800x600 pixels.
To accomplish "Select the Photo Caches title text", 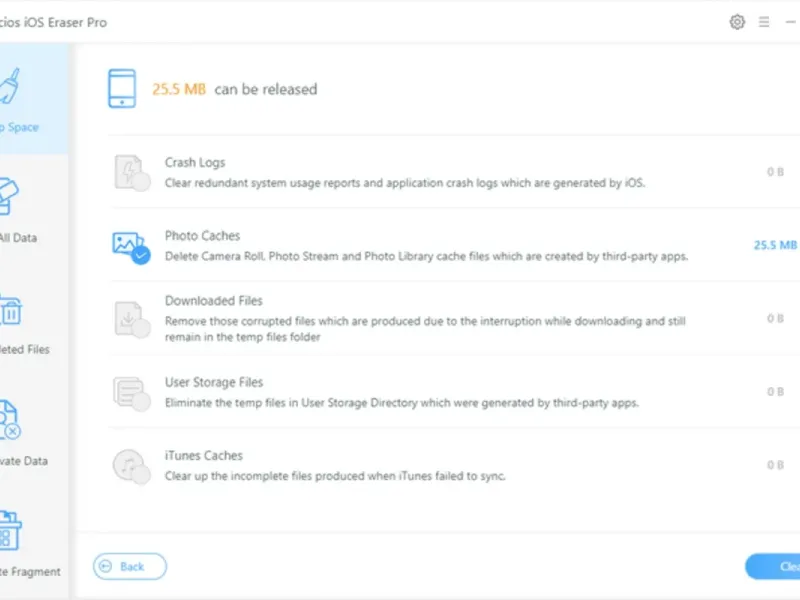I will (x=202, y=236).
